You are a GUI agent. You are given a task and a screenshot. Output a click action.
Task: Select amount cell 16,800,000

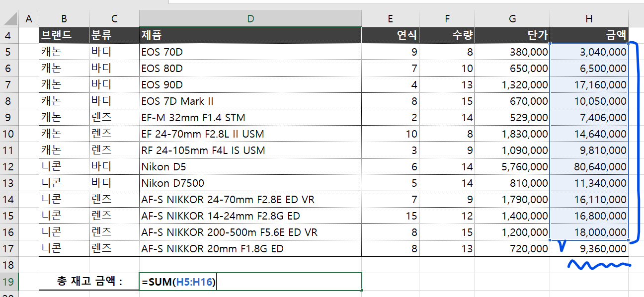click(x=589, y=216)
